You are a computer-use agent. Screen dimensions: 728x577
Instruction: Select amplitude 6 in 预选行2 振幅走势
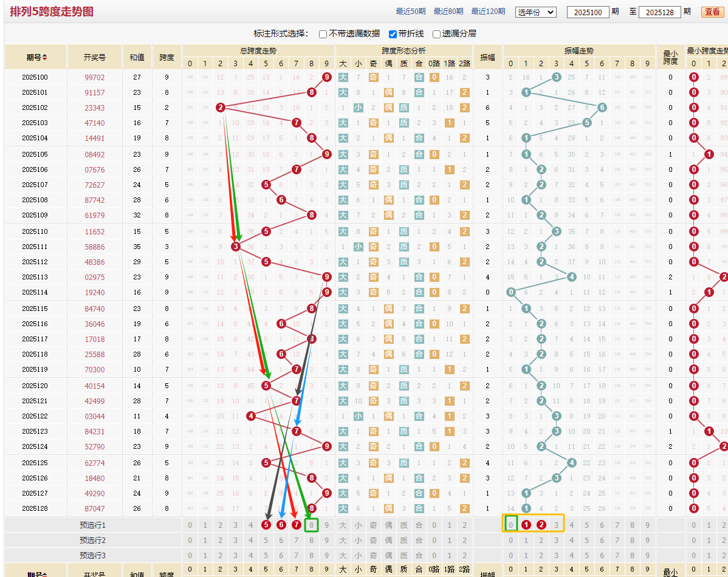(602, 541)
